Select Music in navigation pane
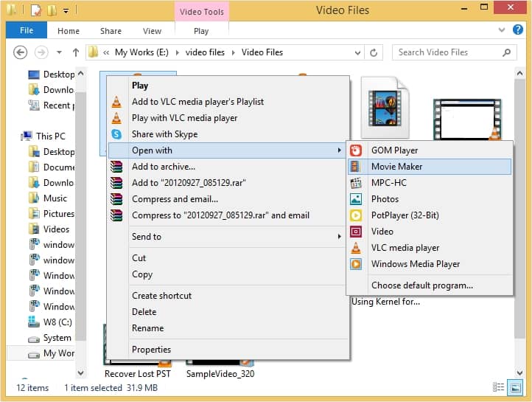The height and width of the screenshot is (402, 532). pyautogui.click(x=55, y=198)
